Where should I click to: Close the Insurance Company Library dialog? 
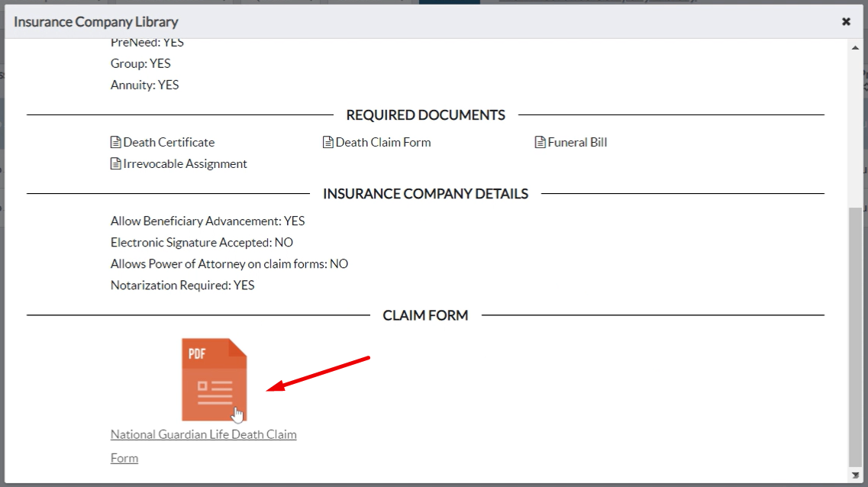pyautogui.click(x=846, y=21)
